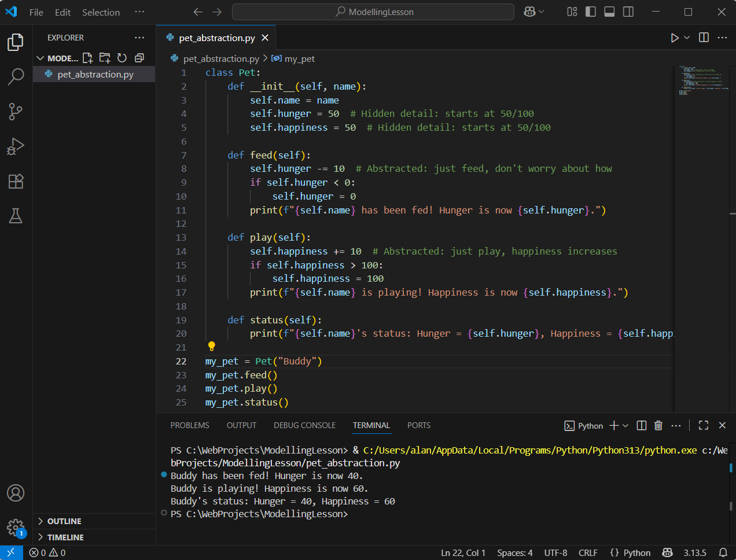Click the ModellingLesson search box
Screen dimensions: 736x560
373,12
